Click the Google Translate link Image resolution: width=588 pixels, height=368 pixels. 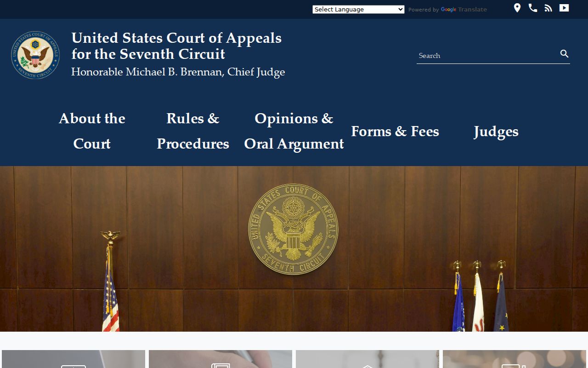coord(464,9)
